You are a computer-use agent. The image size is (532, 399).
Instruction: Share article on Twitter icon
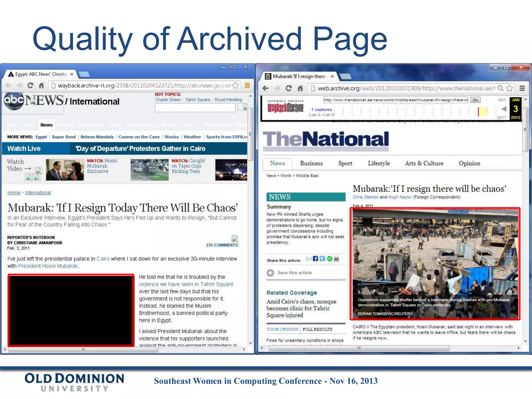click(x=322, y=258)
